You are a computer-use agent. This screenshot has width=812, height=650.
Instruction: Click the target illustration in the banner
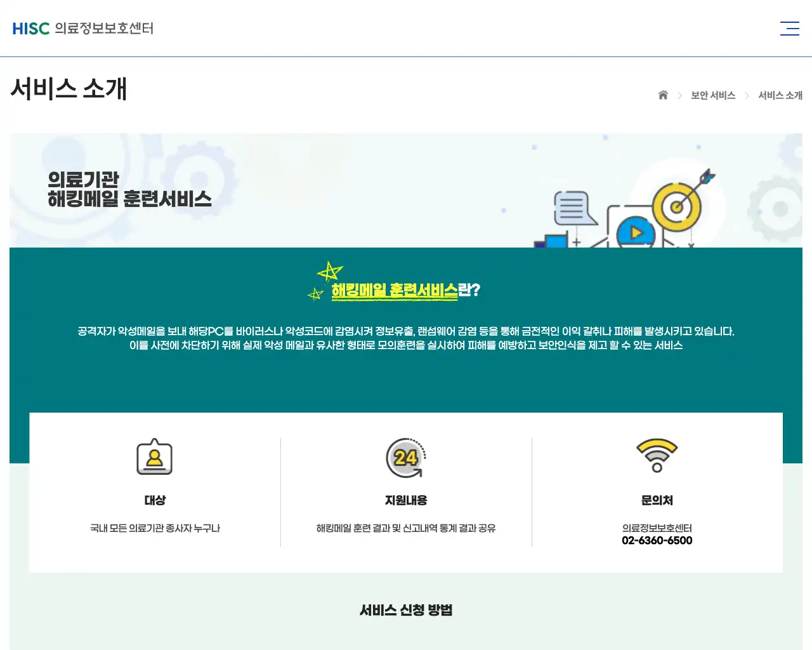point(676,205)
